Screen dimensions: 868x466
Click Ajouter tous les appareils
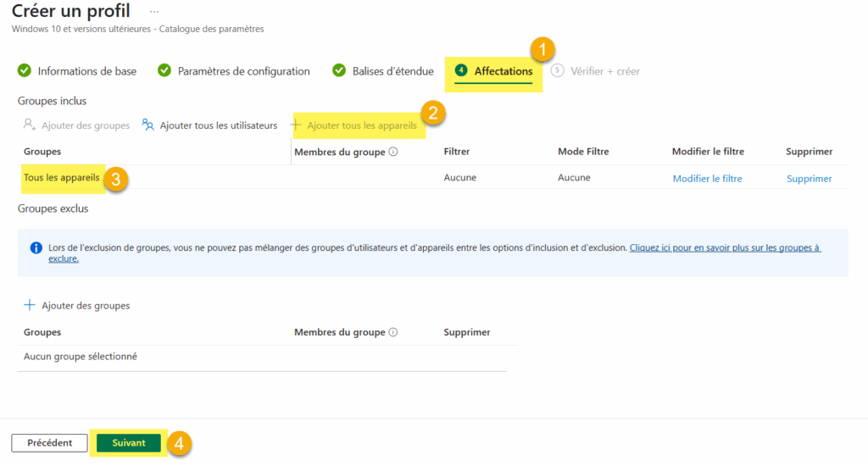click(x=362, y=125)
